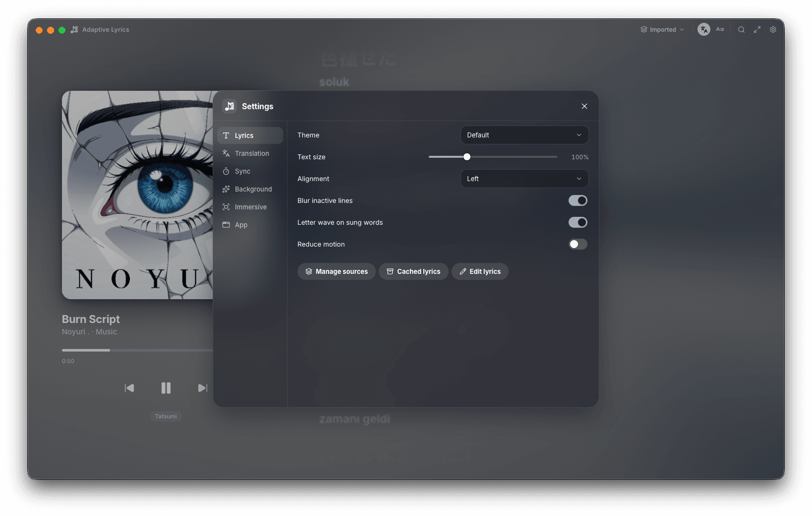Viewport: 812px width, 516px height.
Task: Expand the Alignment dropdown set to Left
Action: click(x=524, y=179)
